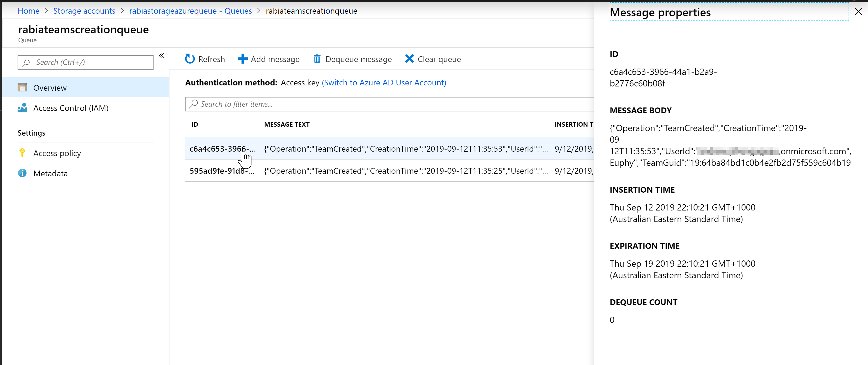Viewport: 868px width, 365px height.
Task: Click the Clear queue button label
Action: tap(439, 59)
